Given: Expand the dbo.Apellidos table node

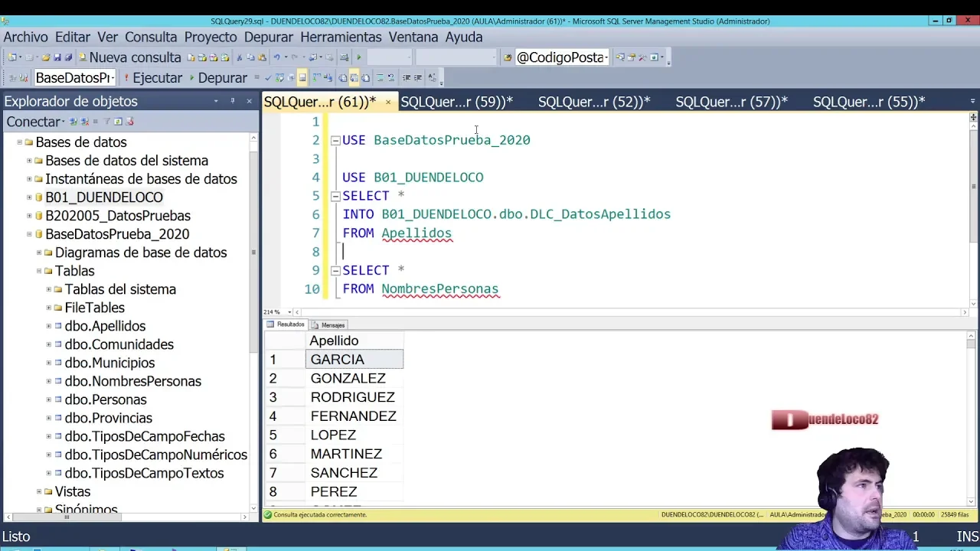Looking at the screenshot, I should coord(49,326).
